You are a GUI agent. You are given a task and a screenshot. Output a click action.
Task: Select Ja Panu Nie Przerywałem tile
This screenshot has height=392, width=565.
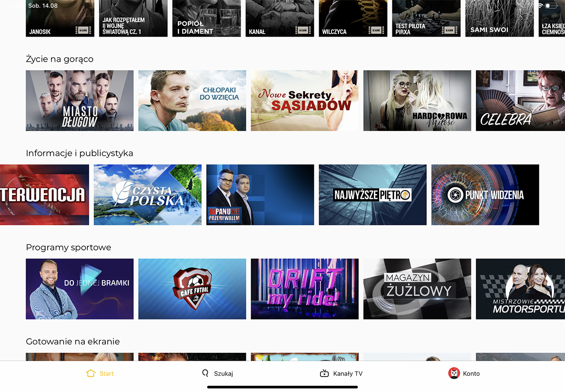pos(260,195)
